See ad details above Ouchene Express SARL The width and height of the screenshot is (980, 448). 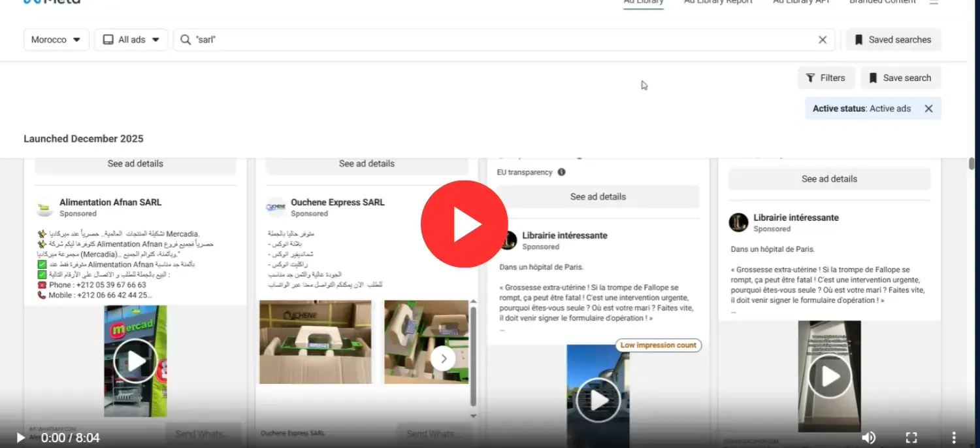pyautogui.click(x=367, y=164)
